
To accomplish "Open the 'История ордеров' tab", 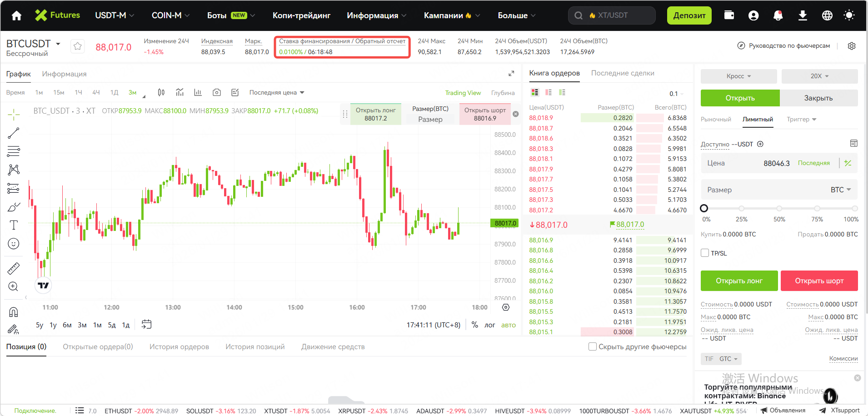I will [x=179, y=347].
